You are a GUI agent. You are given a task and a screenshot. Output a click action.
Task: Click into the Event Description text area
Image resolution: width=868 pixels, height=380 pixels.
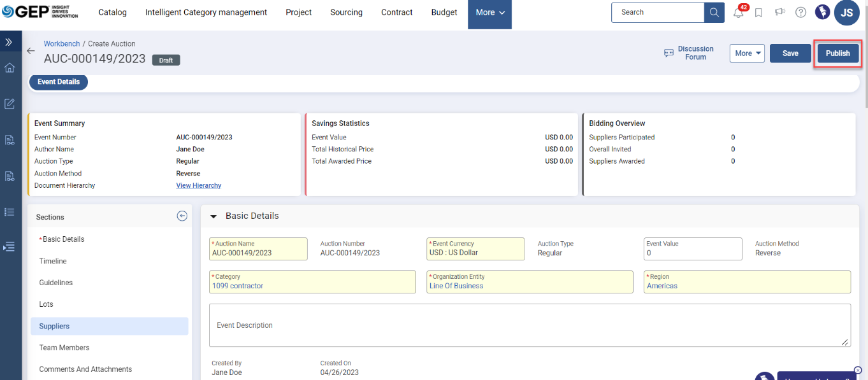(529, 325)
